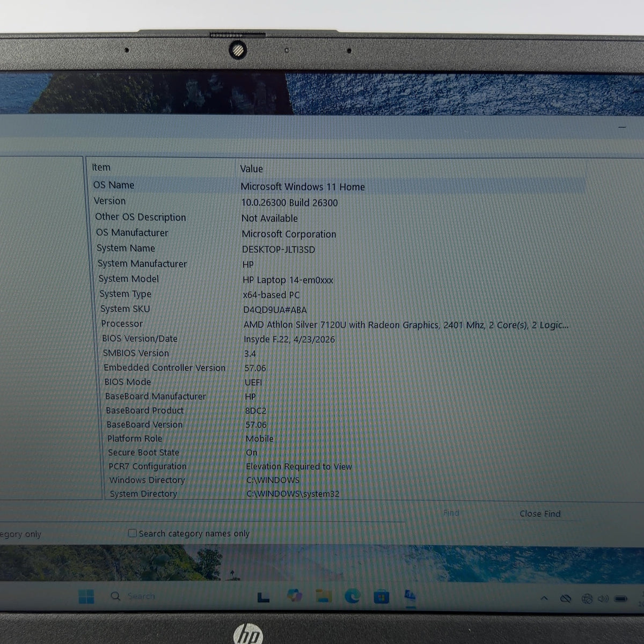The image size is (644, 644).
Task: Click the battery status tray icon
Action: [621, 598]
